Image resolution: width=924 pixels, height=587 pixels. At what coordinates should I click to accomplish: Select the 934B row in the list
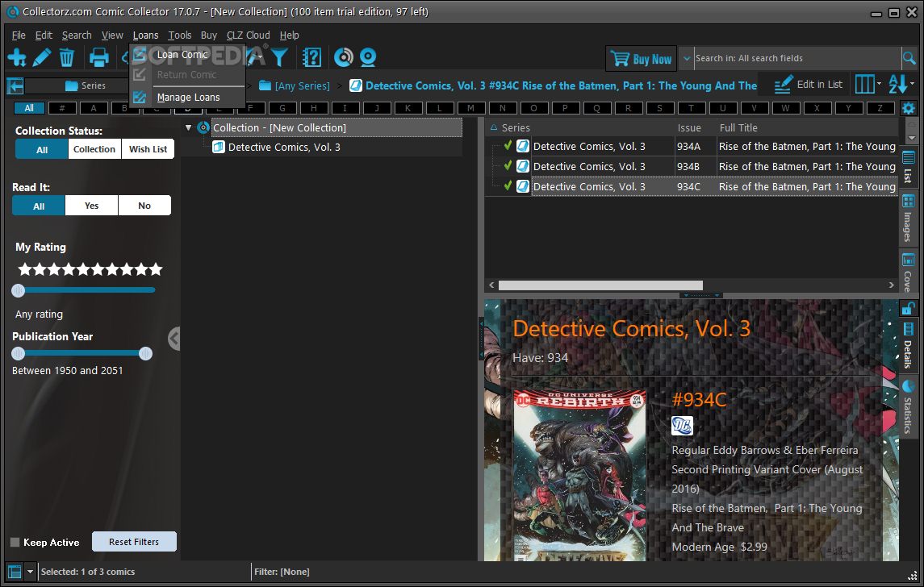pos(692,167)
